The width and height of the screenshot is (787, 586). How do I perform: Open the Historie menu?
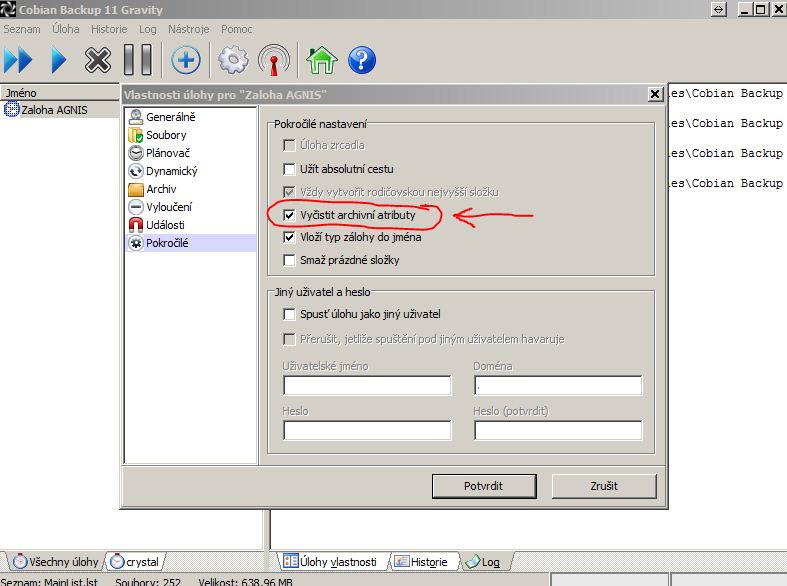109,29
